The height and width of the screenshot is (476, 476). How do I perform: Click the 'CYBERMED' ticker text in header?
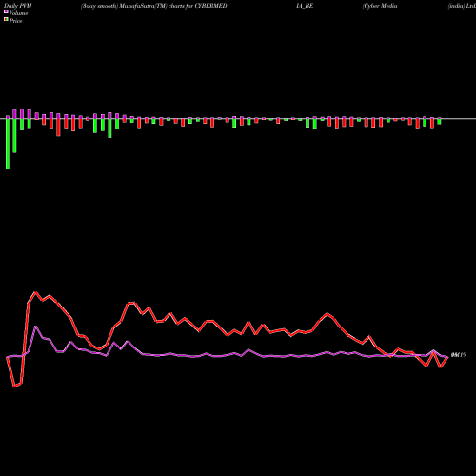[x=210, y=6]
